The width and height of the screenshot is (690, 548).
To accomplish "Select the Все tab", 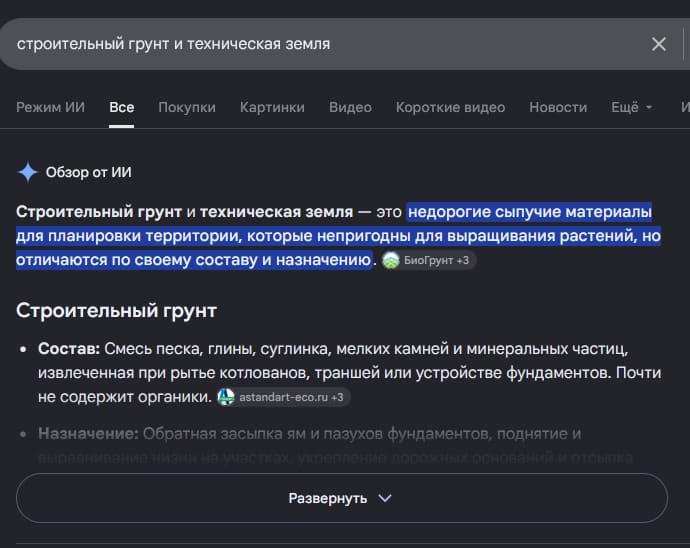I will (x=121, y=107).
